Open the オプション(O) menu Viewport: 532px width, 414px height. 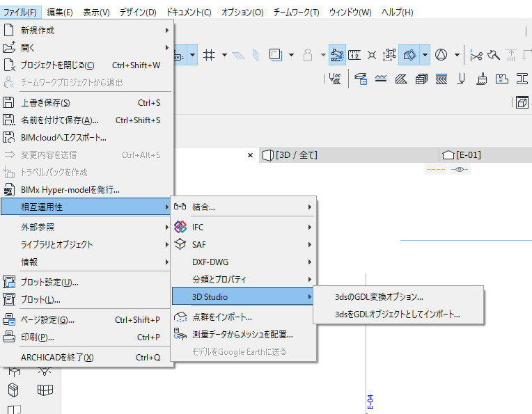click(242, 13)
